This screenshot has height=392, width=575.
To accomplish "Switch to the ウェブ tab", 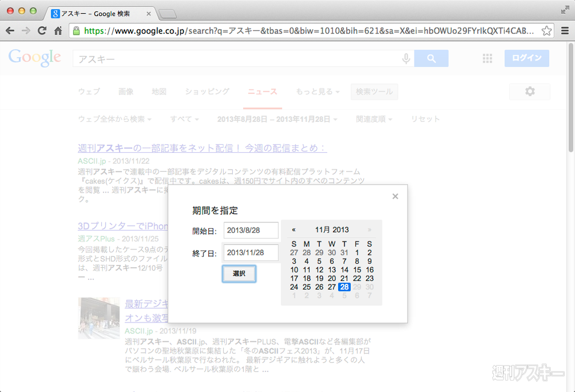I will (x=89, y=91).
